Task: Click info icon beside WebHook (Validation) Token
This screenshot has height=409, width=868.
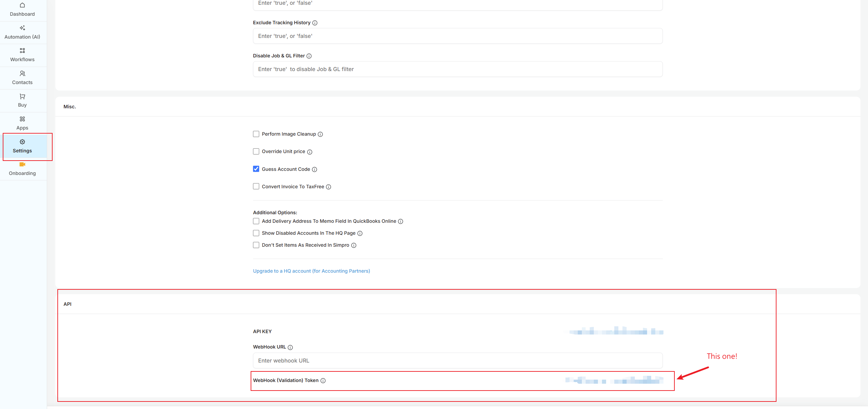Action: 323,381
